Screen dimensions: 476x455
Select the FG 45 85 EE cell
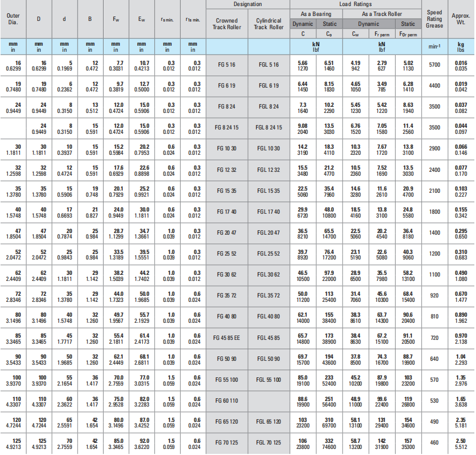coord(226,338)
